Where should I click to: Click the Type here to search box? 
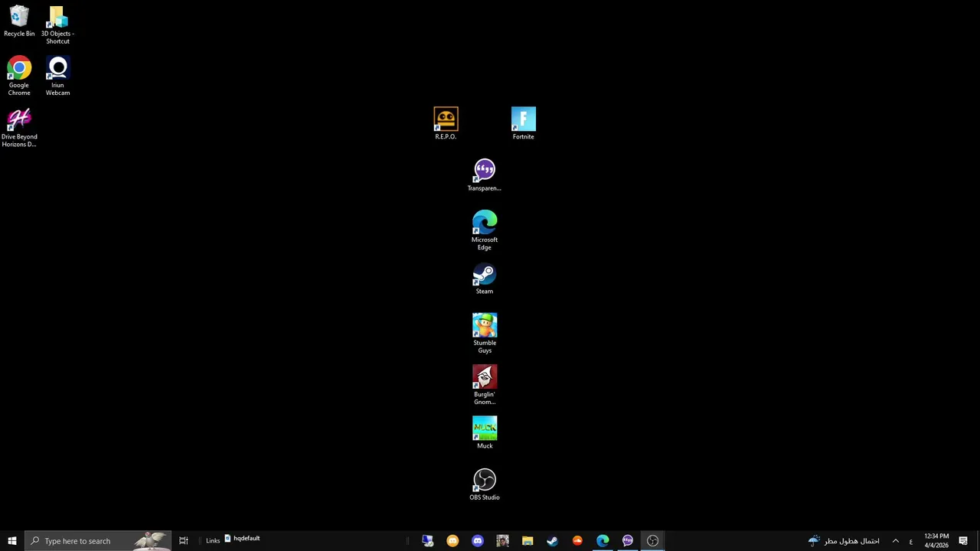[98, 541]
